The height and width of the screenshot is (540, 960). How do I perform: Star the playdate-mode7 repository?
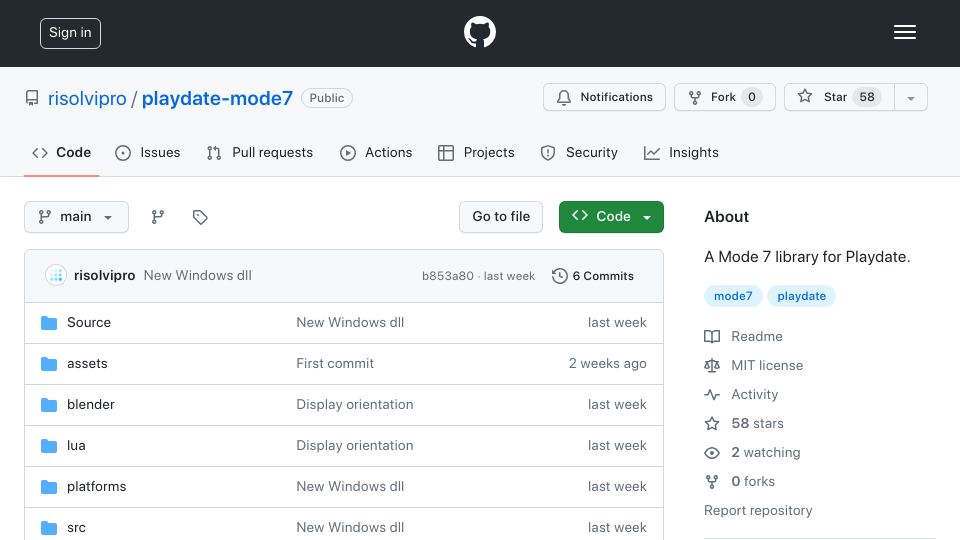(x=839, y=97)
